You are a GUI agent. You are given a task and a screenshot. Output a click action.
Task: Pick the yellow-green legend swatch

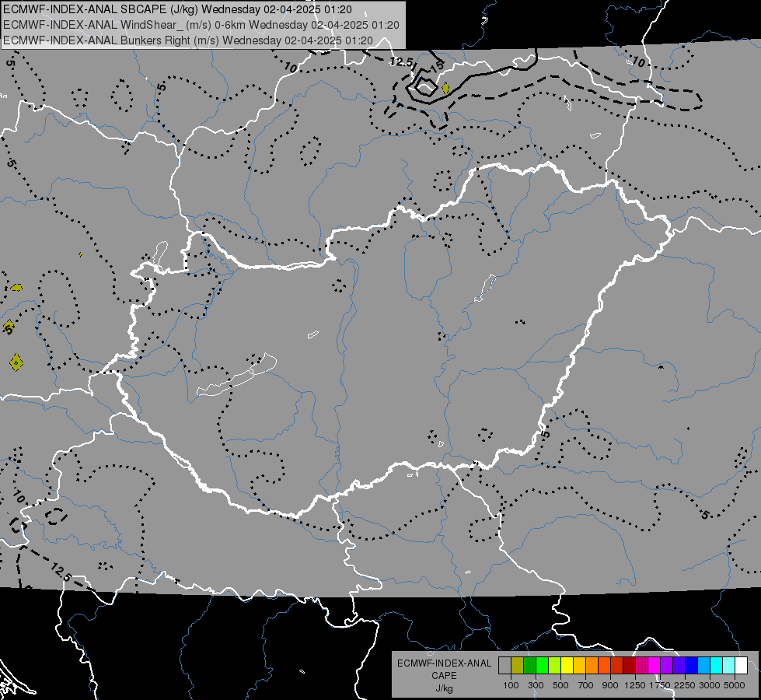click(554, 666)
